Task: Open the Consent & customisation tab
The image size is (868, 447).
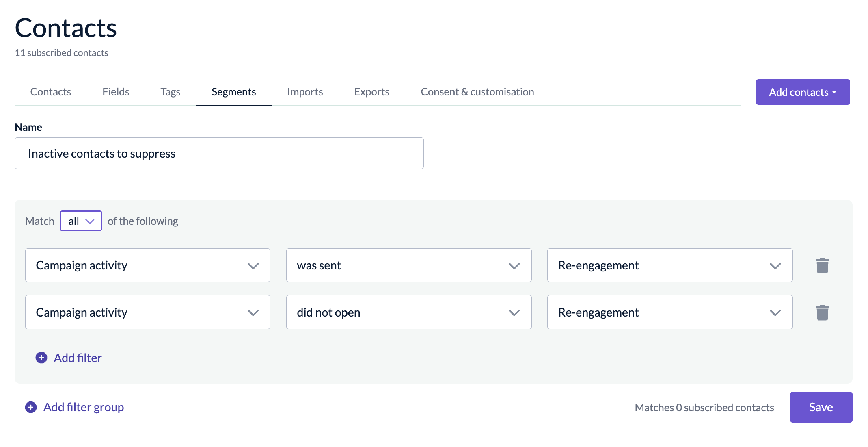Action: coord(477,92)
